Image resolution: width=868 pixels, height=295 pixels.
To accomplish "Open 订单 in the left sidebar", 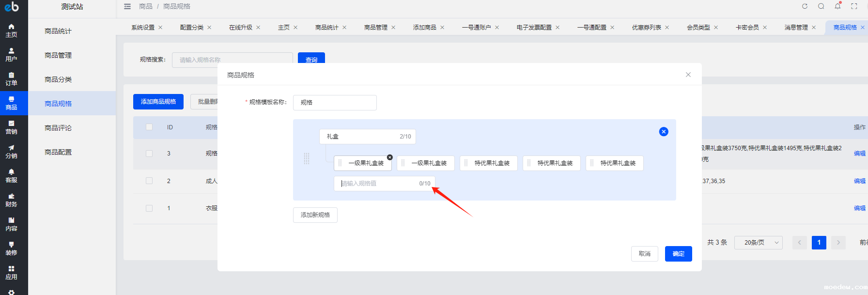I will tap(11, 79).
